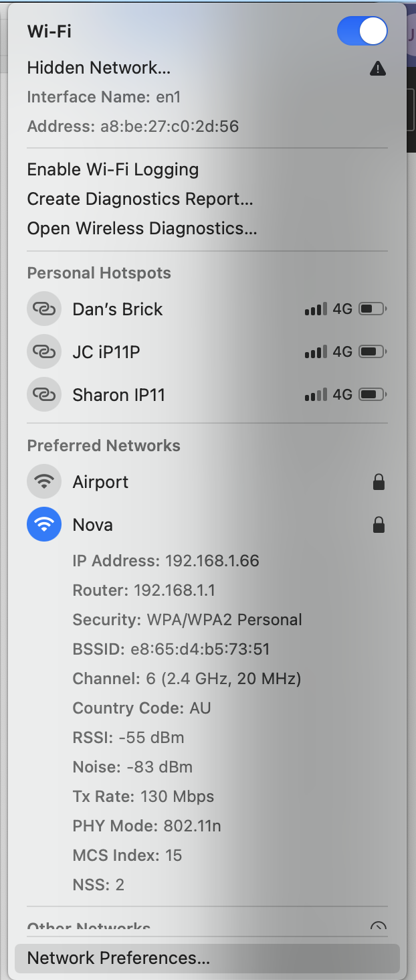Click the lock icon on the Airport row

[x=379, y=482]
